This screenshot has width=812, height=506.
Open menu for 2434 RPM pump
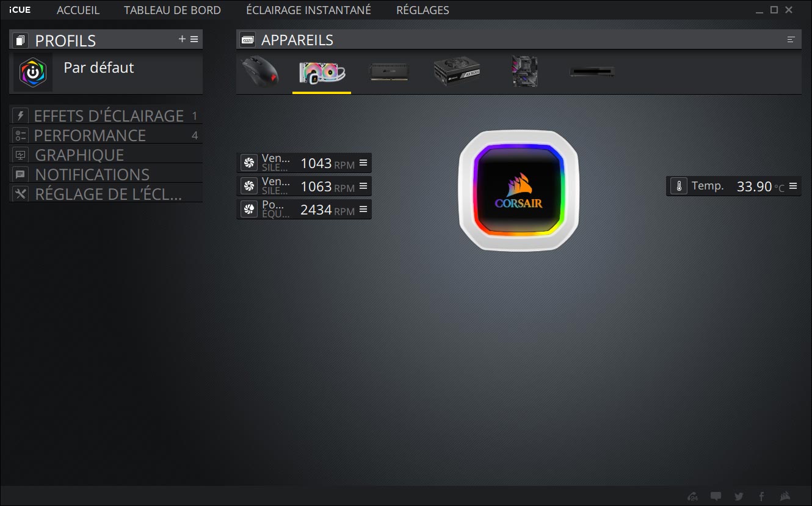pos(363,209)
